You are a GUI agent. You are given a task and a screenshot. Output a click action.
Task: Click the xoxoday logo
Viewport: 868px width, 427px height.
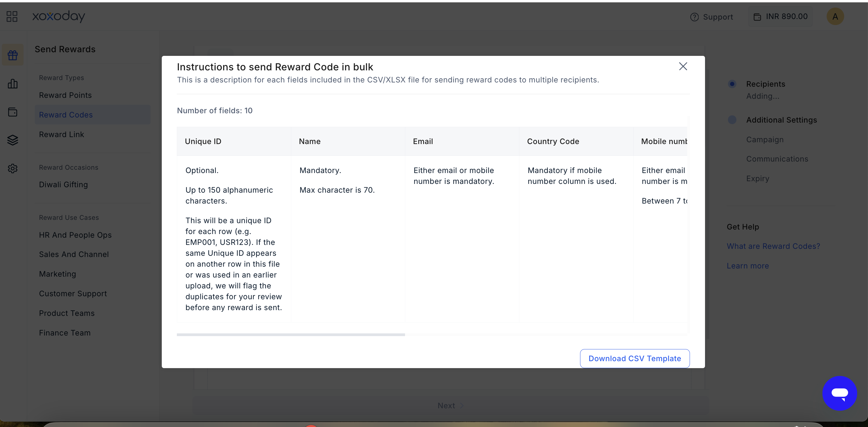pos(59,16)
